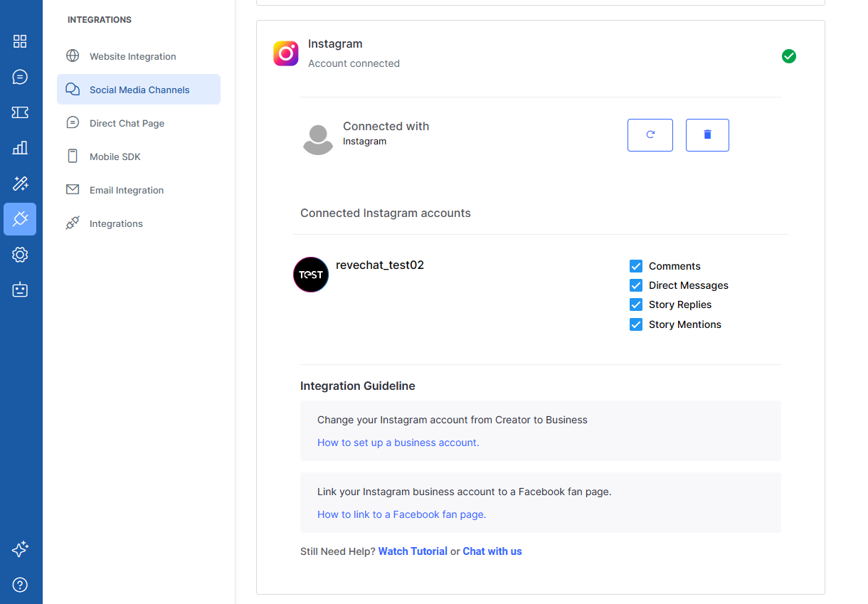Open the magic wand automation icon
The width and height of the screenshot is (868, 604).
click(x=20, y=184)
